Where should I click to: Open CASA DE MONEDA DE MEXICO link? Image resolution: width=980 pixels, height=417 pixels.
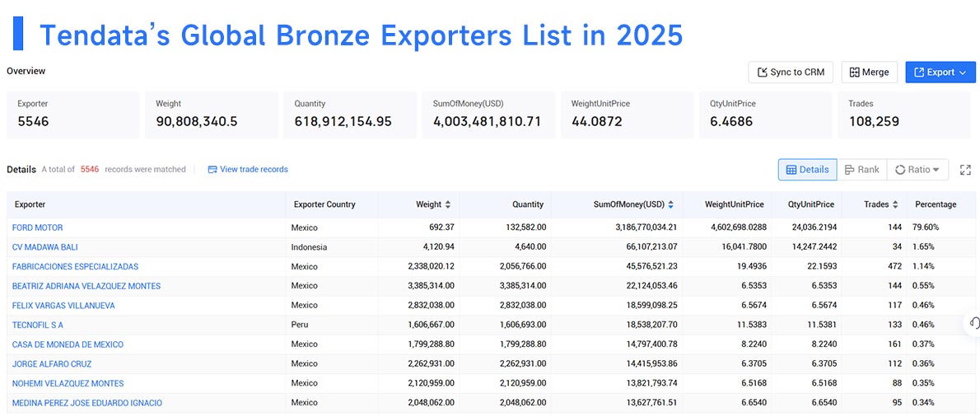pyautogui.click(x=68, y=344)
